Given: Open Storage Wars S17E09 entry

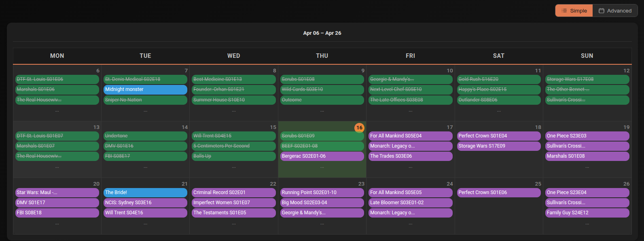Looking at the screenshot, I should (499, 146).
